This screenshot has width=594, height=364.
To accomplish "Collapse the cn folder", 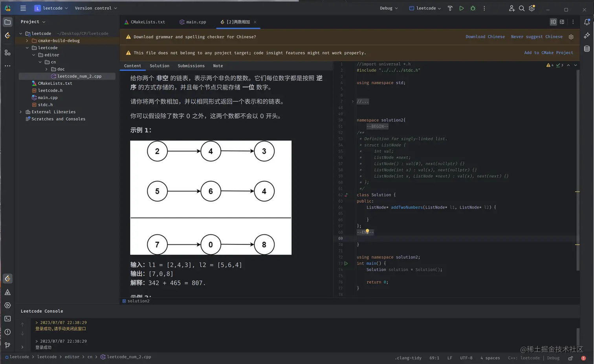I will click(x=40, y=62).
